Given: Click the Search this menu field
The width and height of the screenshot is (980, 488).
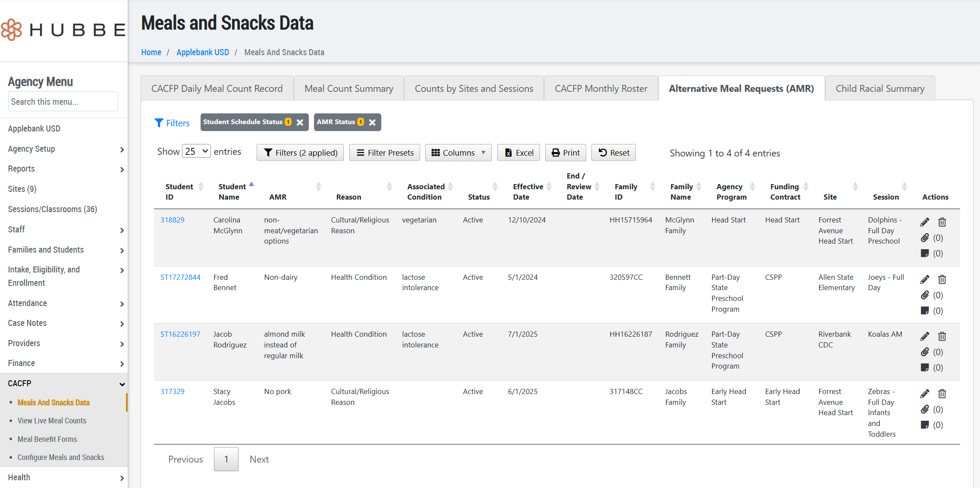Looking at the screenshot, I should 63,102.
